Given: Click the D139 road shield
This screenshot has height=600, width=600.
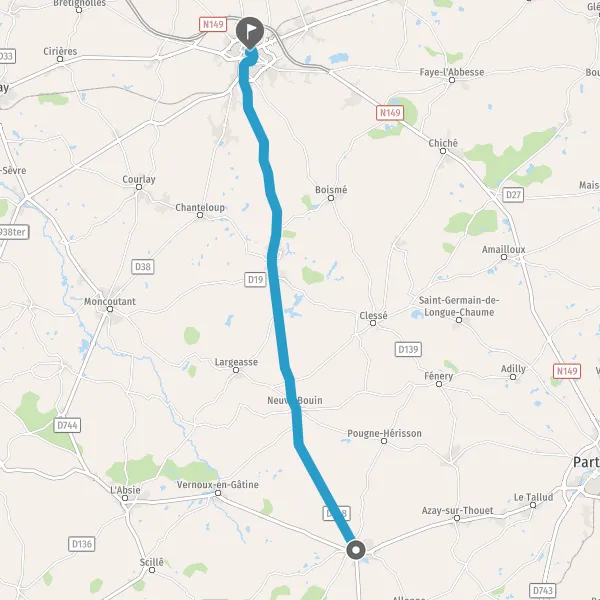Looking at the screenshot, I should point(408,349).
